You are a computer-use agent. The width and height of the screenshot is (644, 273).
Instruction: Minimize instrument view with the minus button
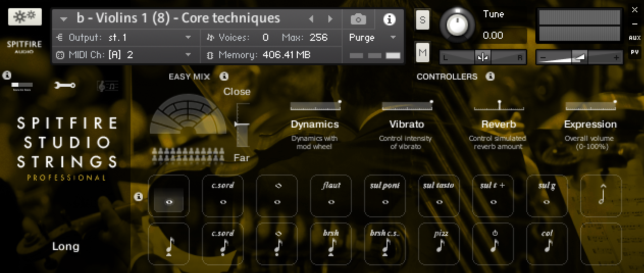click(x=634, y=23)
